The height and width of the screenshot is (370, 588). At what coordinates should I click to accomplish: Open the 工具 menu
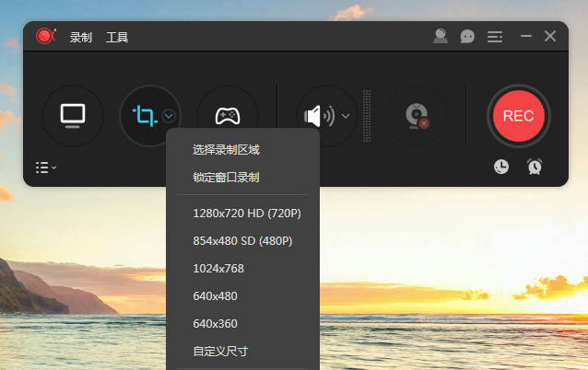tap(117, 38)
